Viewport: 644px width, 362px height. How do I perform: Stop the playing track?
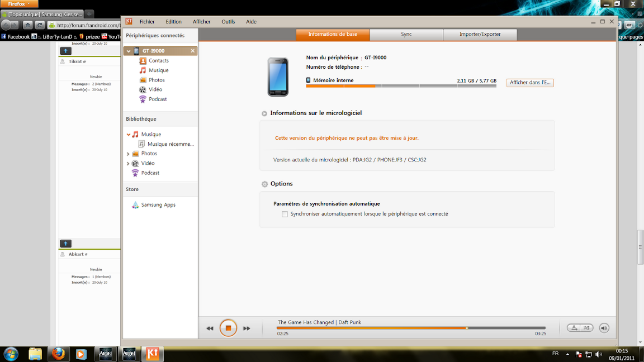coord(228,328)
